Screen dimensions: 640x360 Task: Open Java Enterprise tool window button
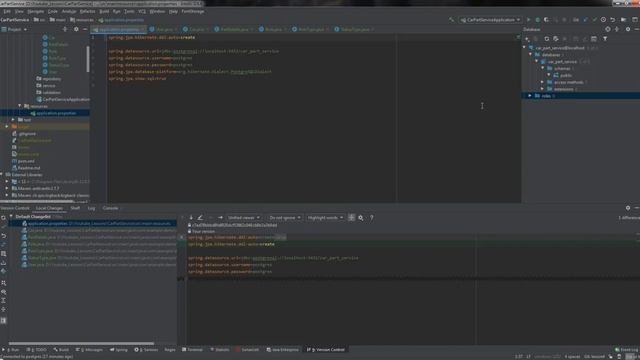point(282,350)
